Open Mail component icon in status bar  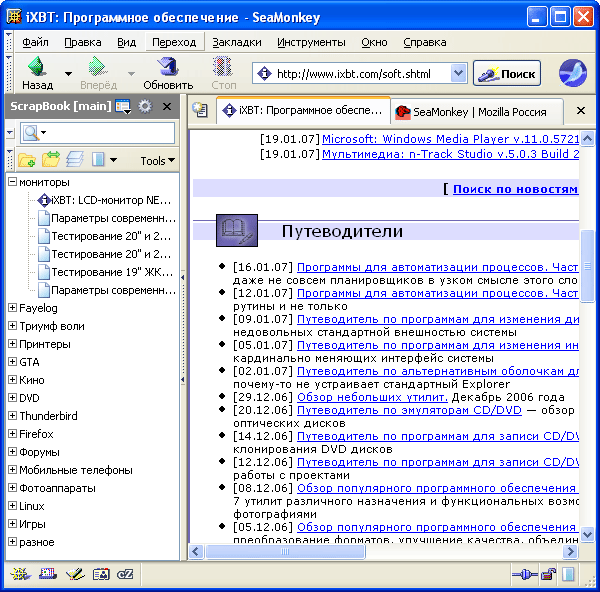[x=48, y=574]
